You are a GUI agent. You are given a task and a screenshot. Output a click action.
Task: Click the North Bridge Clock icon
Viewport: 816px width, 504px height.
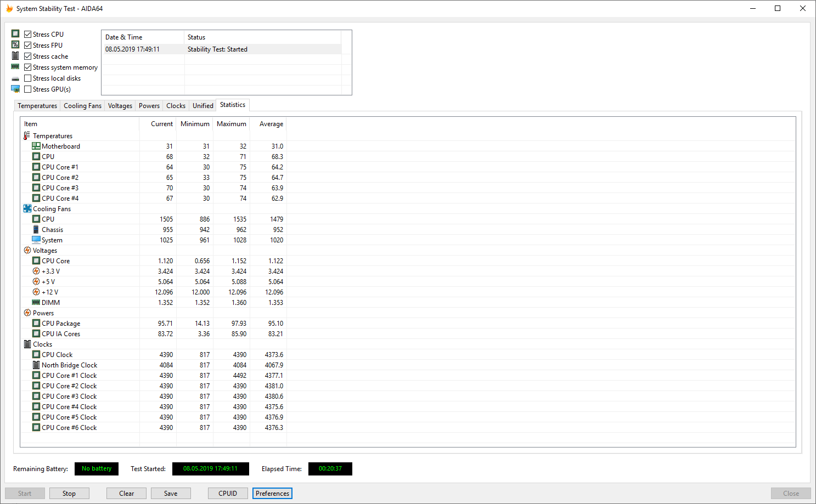coord(36,365)
